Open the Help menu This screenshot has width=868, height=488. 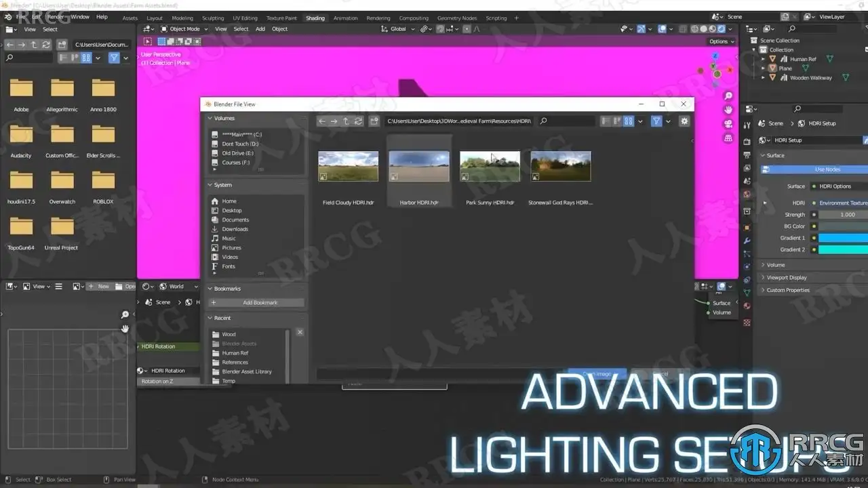[x=102, y=16]
